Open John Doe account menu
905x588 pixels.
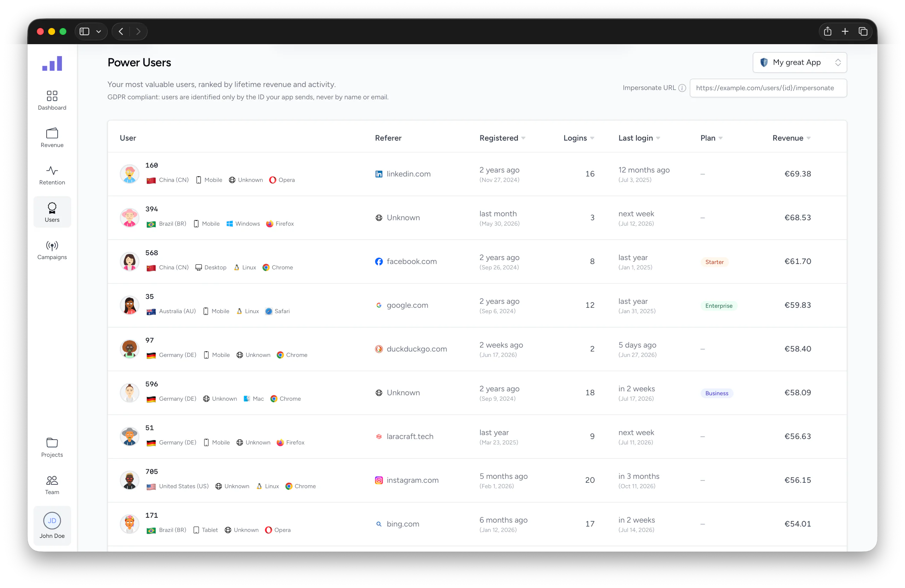tap(52, 526)
